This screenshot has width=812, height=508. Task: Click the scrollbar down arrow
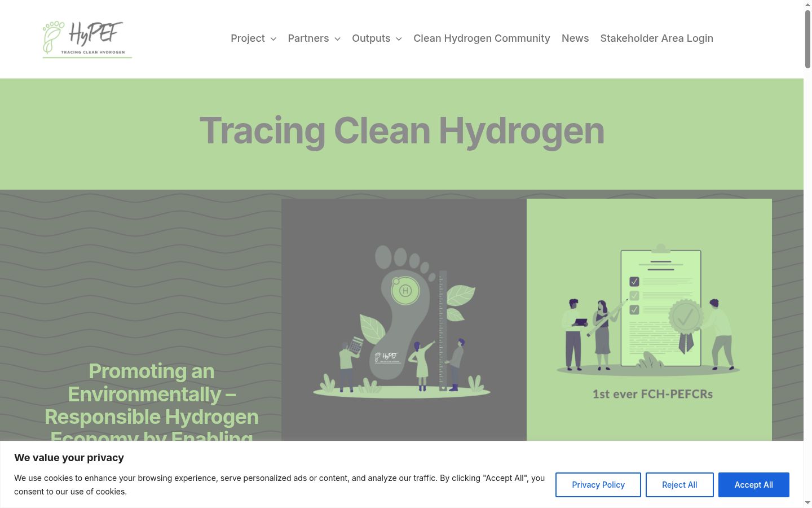[x=807, y=503]
